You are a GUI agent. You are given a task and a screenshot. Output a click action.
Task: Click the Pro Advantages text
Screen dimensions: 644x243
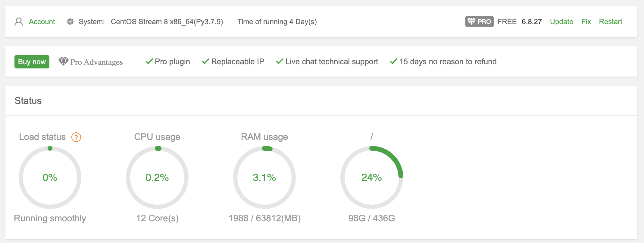pos(96,62)
